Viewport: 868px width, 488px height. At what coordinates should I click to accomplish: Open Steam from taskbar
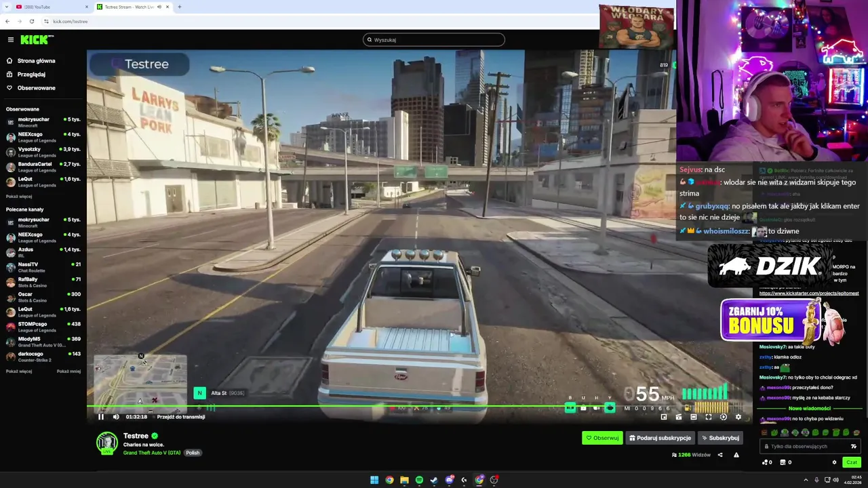point(434,480)
